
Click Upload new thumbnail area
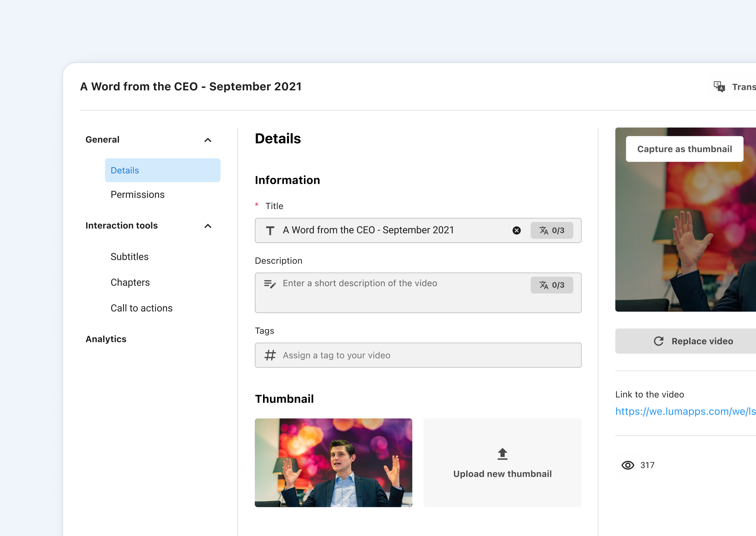pos(502,463)
